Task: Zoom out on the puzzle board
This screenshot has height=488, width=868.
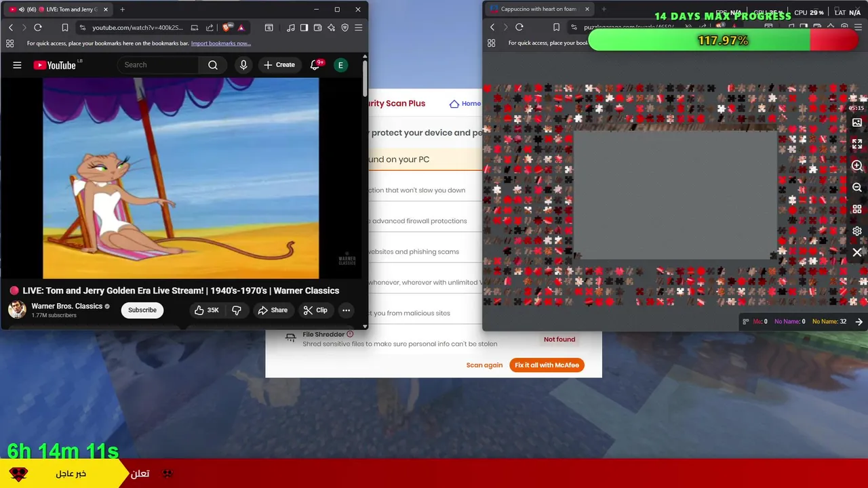Action: pos(857,188)
